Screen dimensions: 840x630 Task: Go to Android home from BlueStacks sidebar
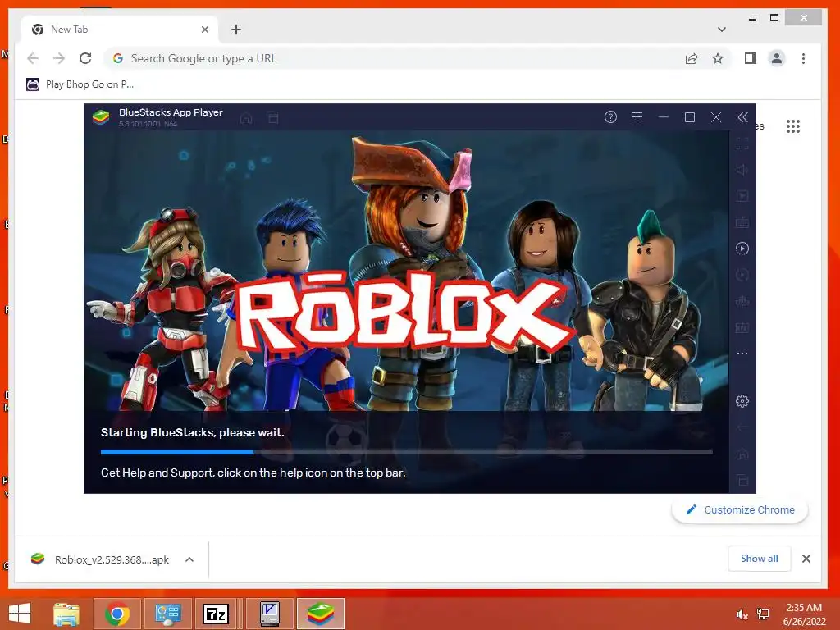(742, 454)
